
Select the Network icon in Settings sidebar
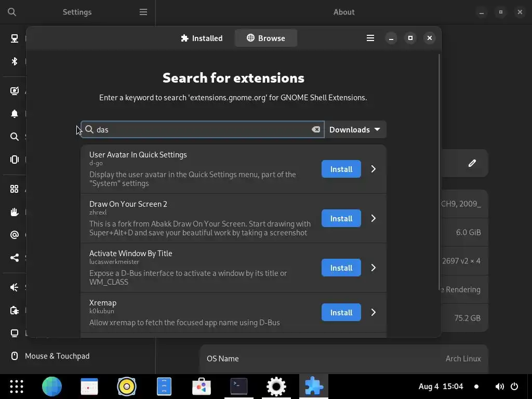(14, 38)
